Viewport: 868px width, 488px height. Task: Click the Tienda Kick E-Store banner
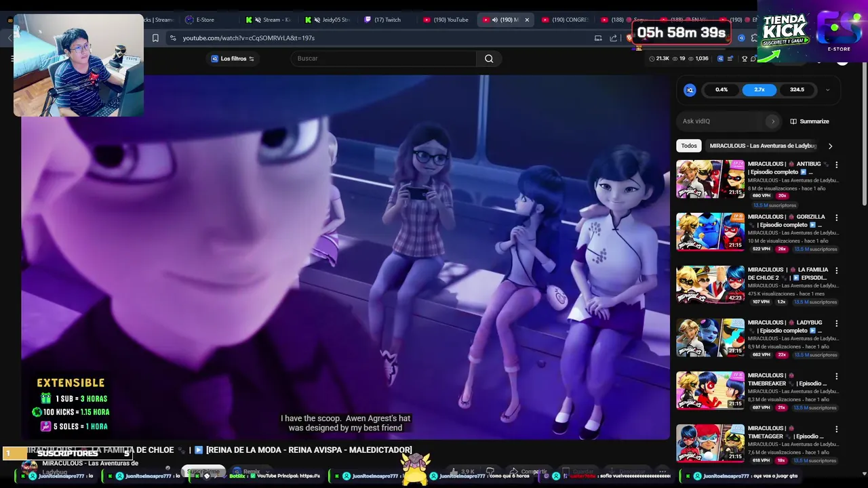point(812,31)
